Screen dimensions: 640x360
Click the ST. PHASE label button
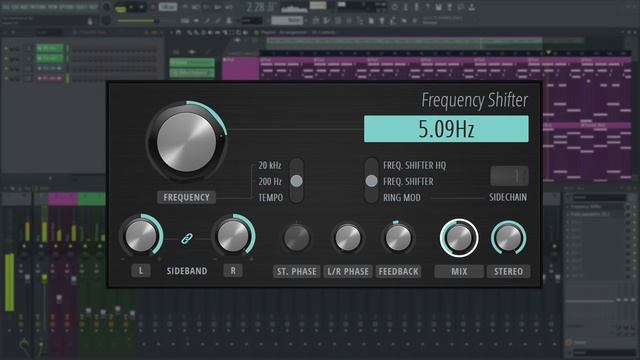(297, 271)
